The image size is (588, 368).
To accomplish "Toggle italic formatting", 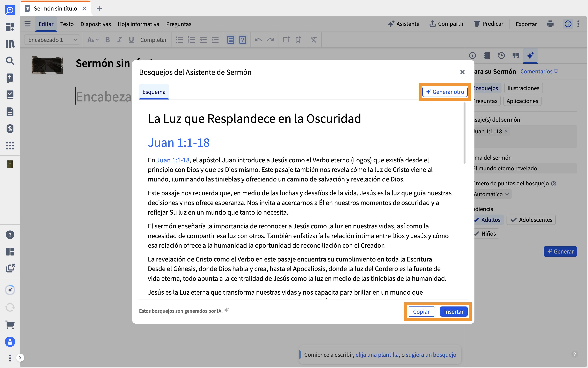I will 119,40.
